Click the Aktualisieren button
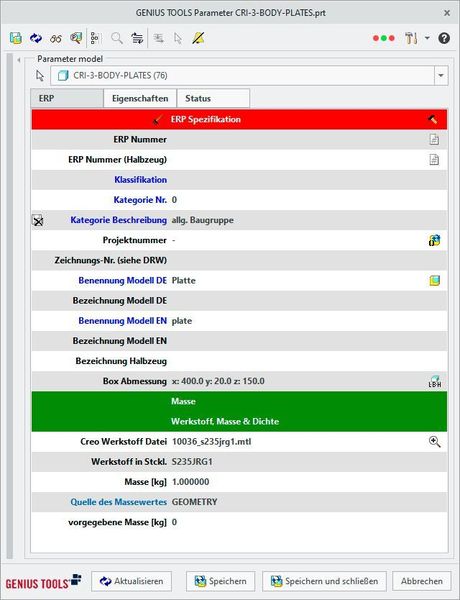 coord(131,581)
